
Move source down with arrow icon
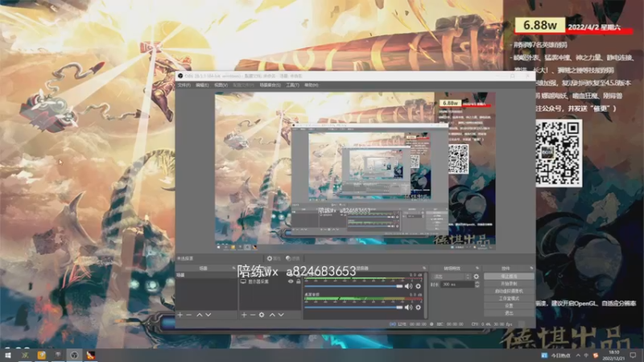pyautogui.click(x=281, y=315)
